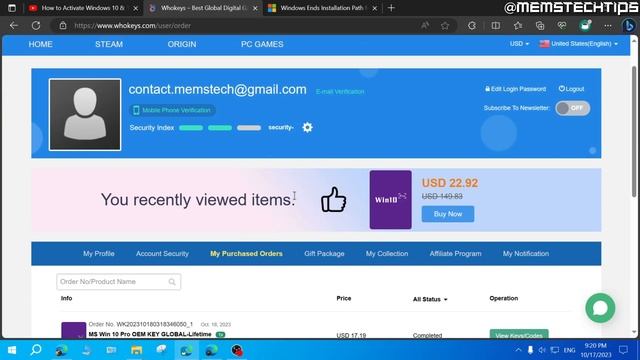This screenshot has width=640, height=360.
Task: Open the Bing Copilot sidebar icon
Action: [x=629, y=25]
